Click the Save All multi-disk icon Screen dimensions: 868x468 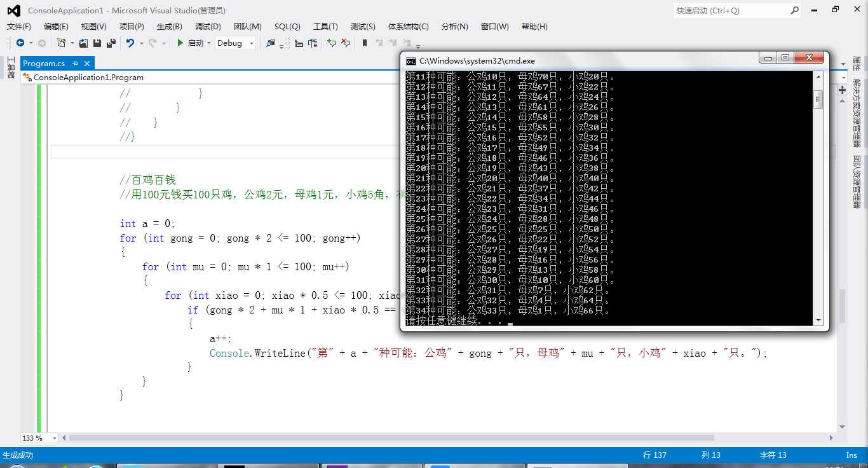point(111,43)
